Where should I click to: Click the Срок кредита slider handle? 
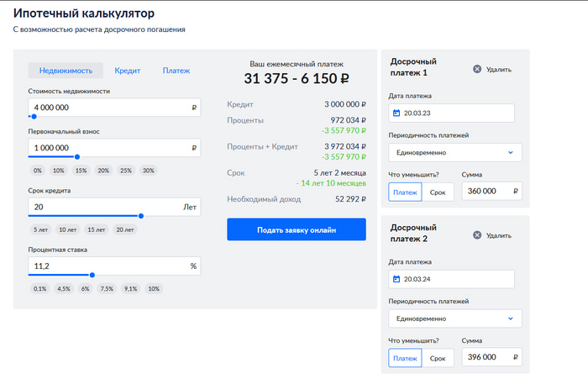tap(140, 216)
